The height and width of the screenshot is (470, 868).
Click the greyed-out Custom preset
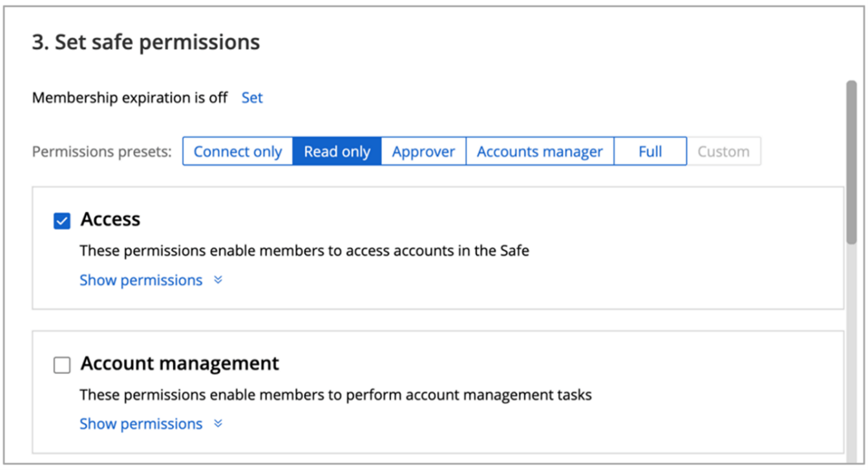[723, 151]
